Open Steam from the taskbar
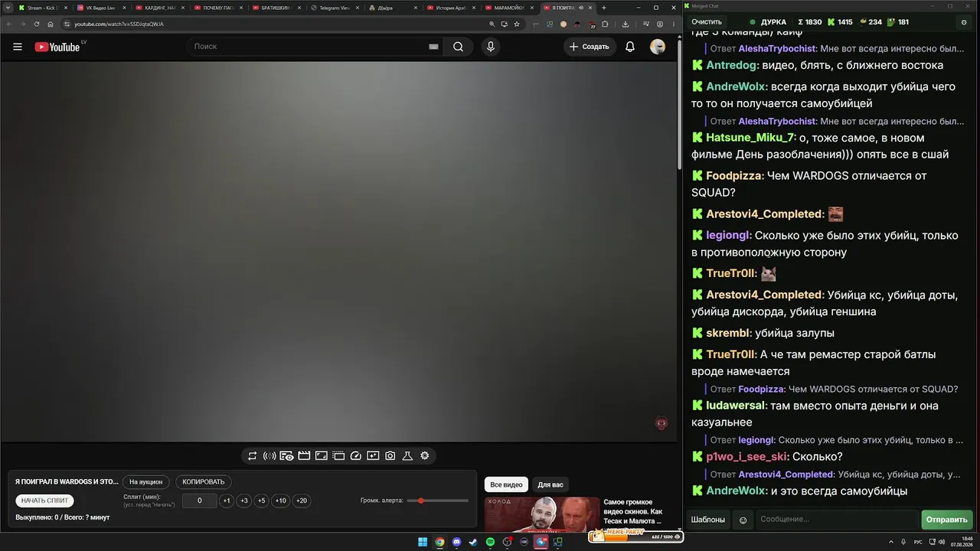 473,543
